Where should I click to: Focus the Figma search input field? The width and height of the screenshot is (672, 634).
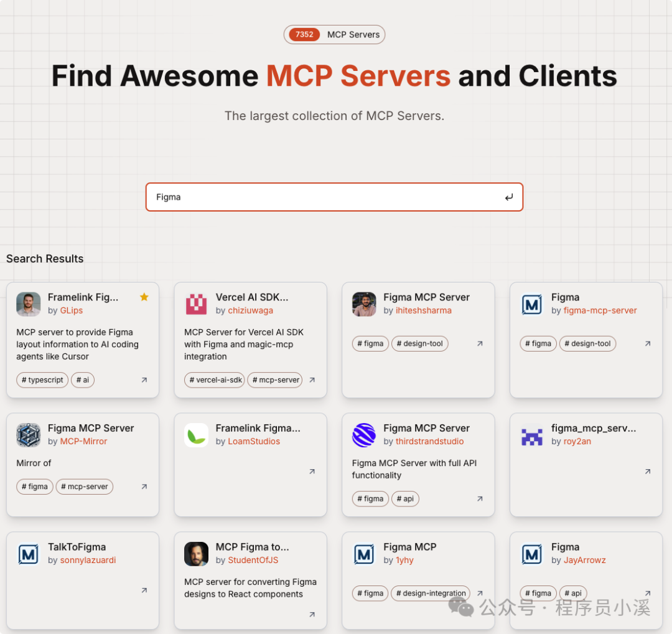click(334, 197)
